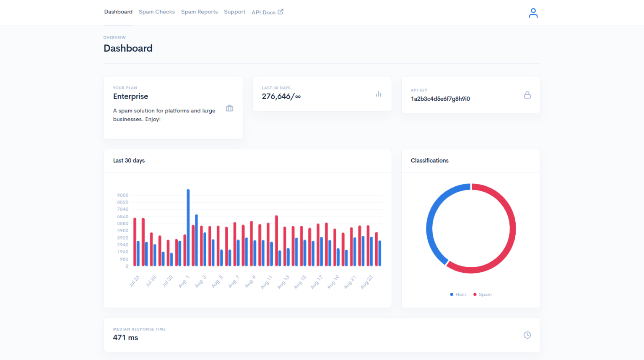This screenshot has height=360, width=644.
Task: Click the 471 ms median response value
Action: (x=125, y=338)
